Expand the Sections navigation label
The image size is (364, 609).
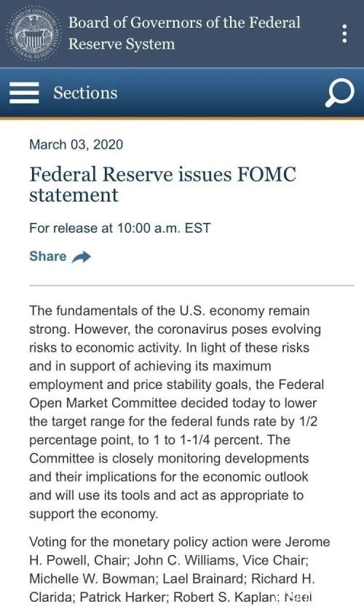click(x=85, y=93)
